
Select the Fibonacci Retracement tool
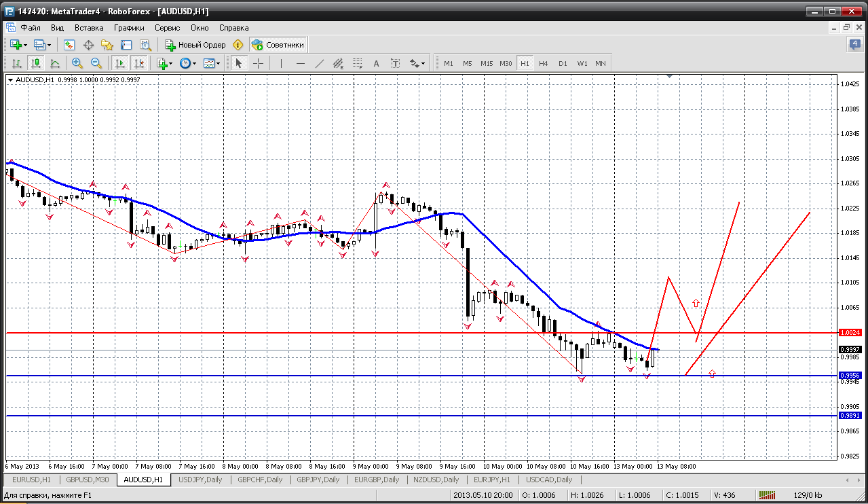point(358,63)
